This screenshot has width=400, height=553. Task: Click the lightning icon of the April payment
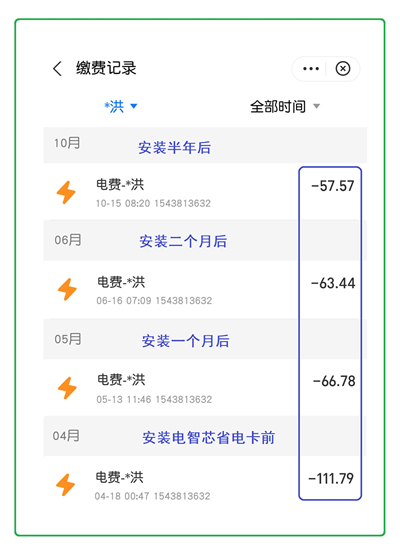coord(66,485)
